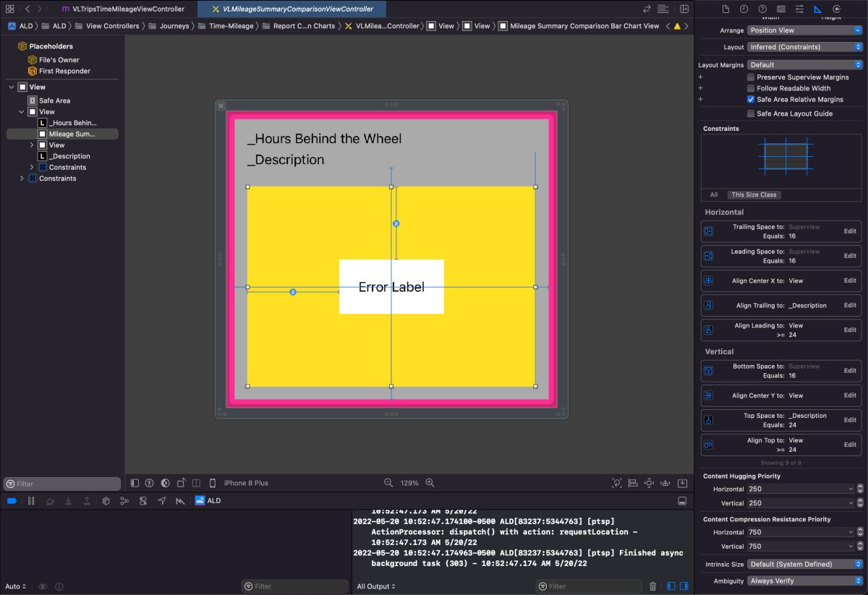Enable Follow Readable Width
Viewport: 868px width, 595px height.
[751, 88]
